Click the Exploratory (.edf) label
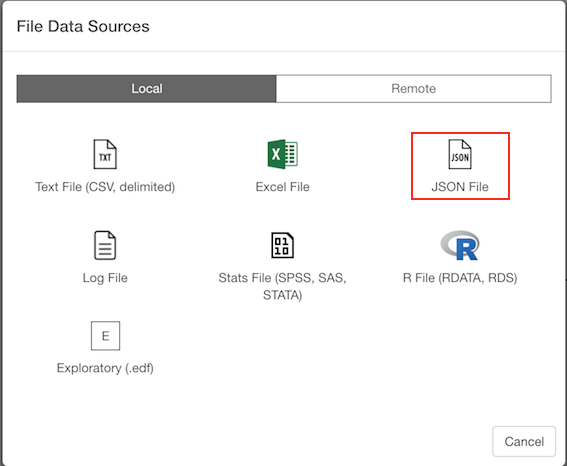 click(105, 368)
